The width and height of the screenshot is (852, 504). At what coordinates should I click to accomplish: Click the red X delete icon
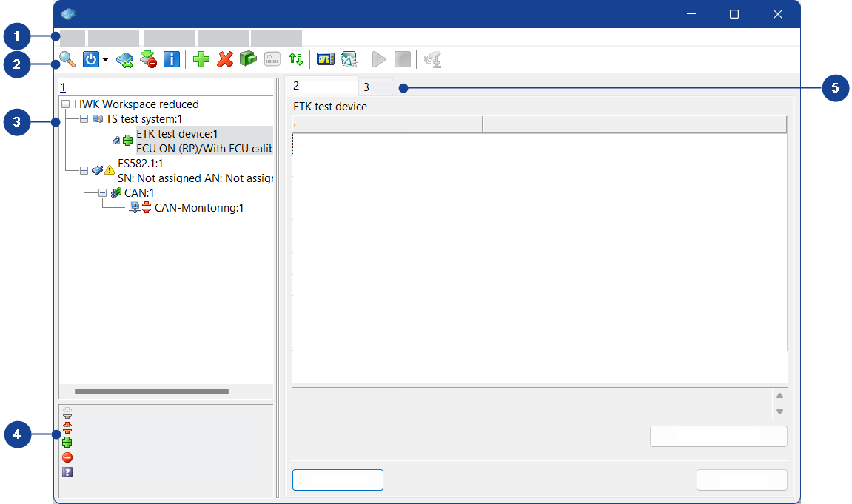[225, 59]
